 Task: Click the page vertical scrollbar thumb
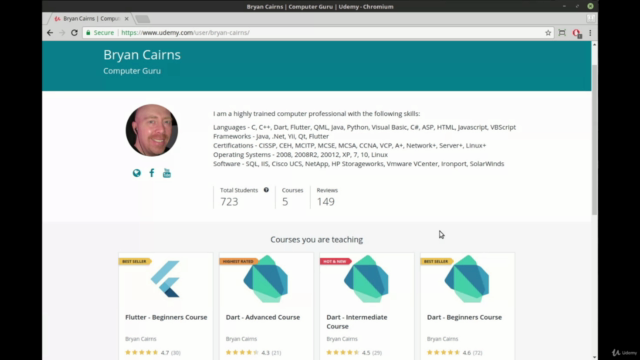coord(594,139)
